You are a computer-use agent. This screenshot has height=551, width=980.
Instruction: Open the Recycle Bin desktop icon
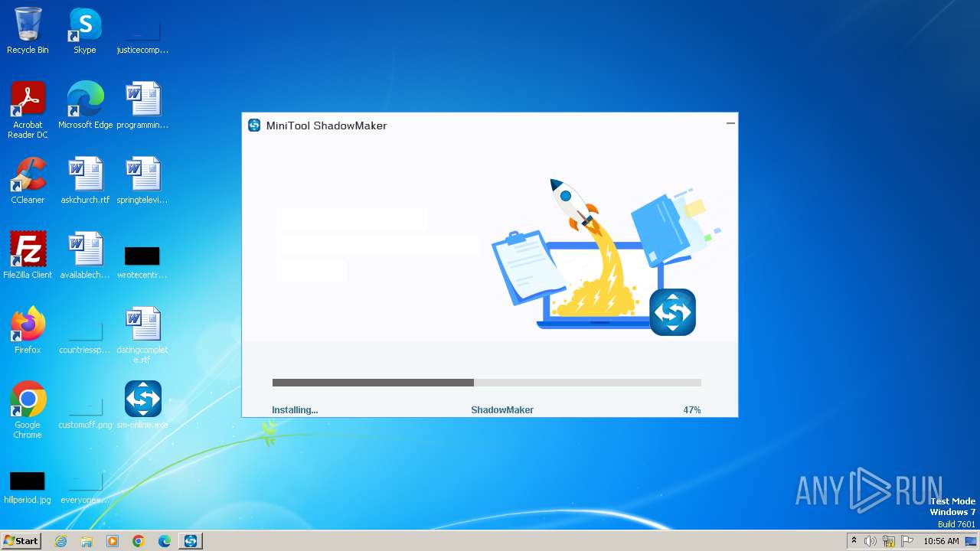tap(28, 31)
